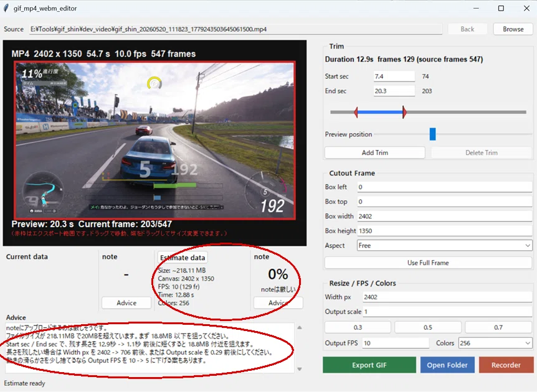Image resolution: width=537 pixels, height=392 pixels.
Task: Click the left red trim start marker
Action: coord(356,112)
